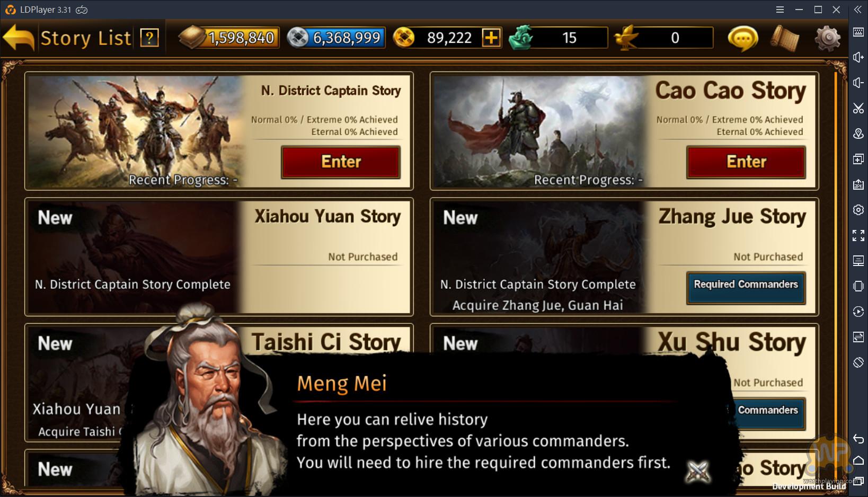Open the scroll icon in top bar

coord(785,38)
